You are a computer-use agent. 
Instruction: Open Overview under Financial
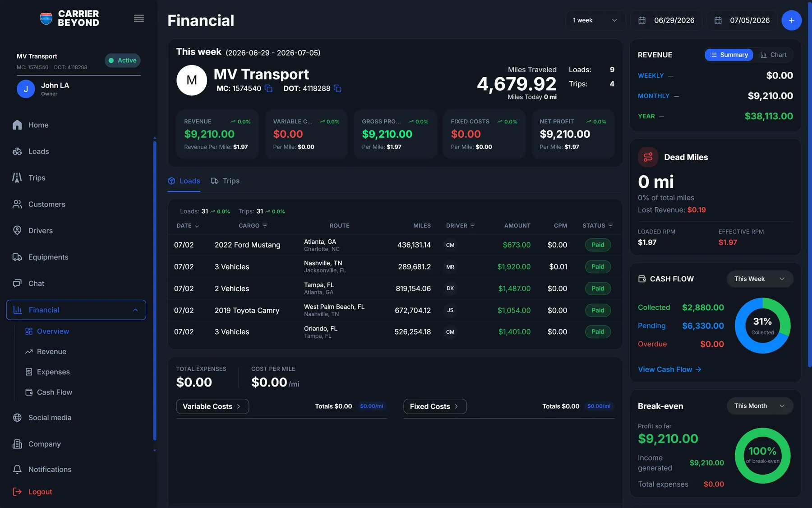coord(47,331)
